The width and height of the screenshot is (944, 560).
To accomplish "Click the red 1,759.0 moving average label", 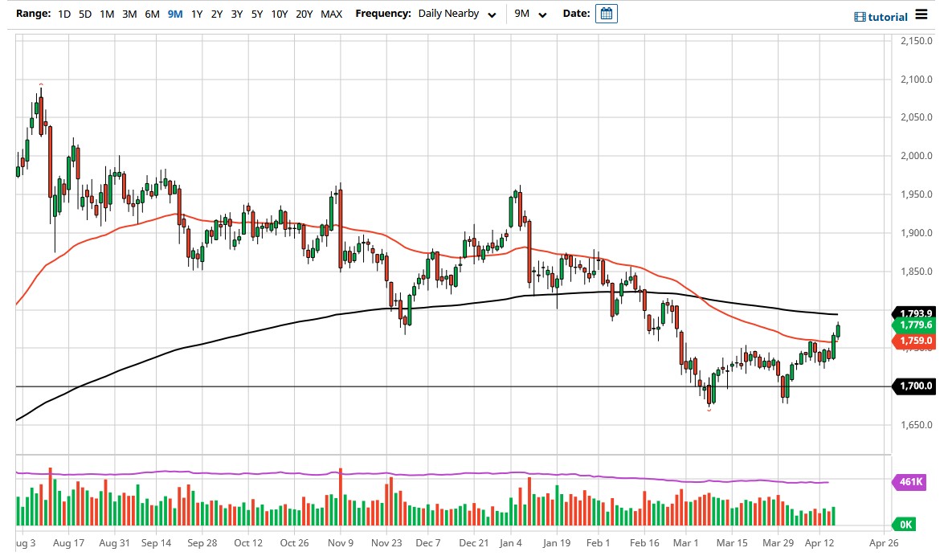I will pos(916,341).
